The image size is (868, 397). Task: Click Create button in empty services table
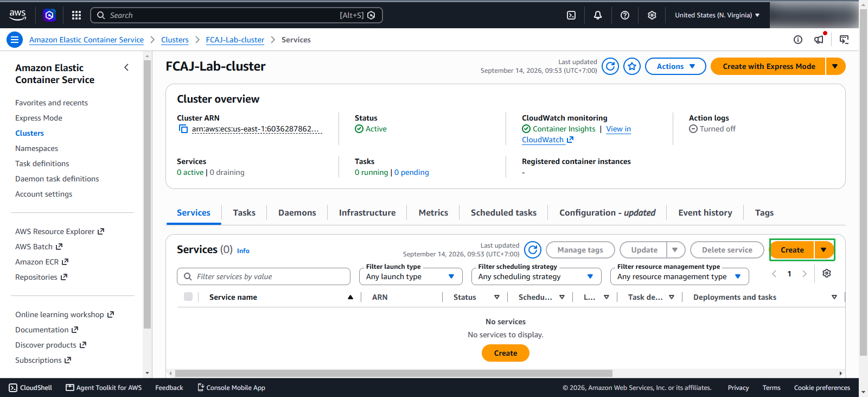click(x=506, y=353)
